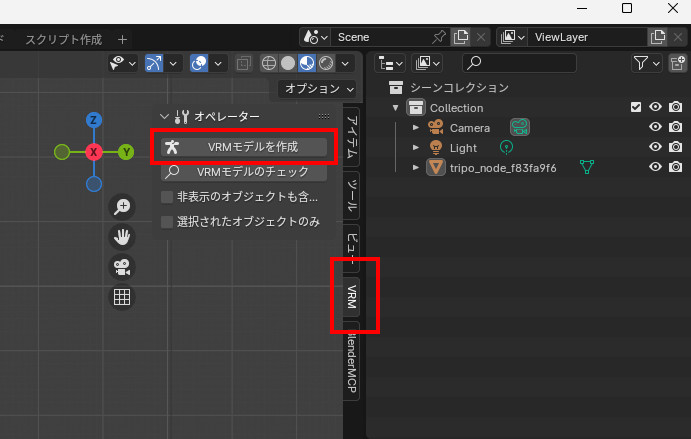Switch orthographic view with grid icon

(122, 297)
